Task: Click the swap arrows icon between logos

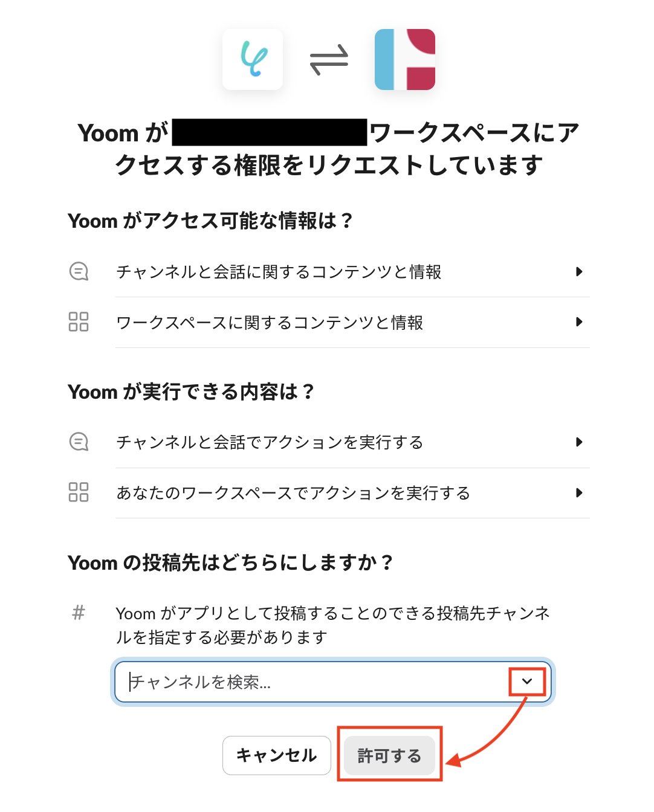Action: (328, 59)
